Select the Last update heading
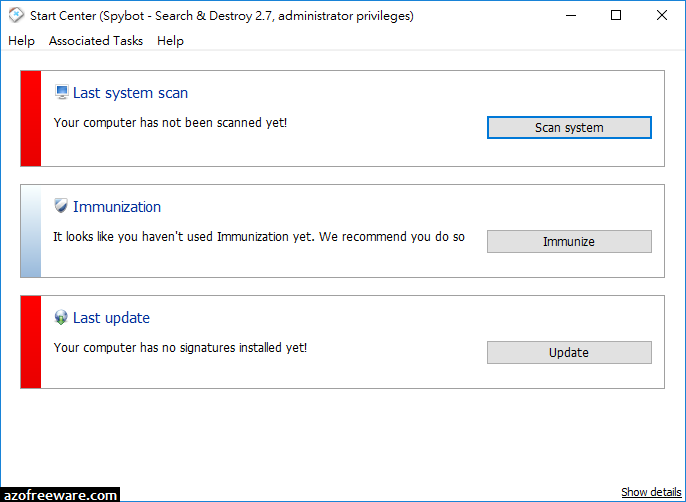 [x=111, y=318]
